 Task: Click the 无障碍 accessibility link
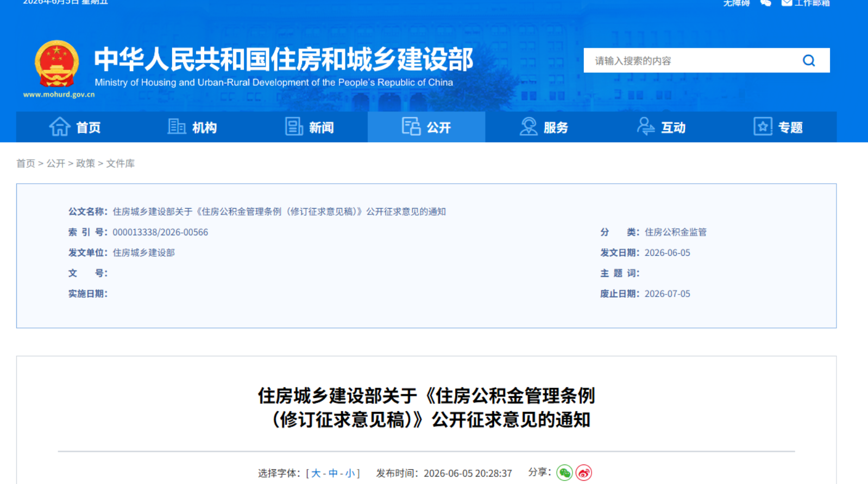point(737,3)
